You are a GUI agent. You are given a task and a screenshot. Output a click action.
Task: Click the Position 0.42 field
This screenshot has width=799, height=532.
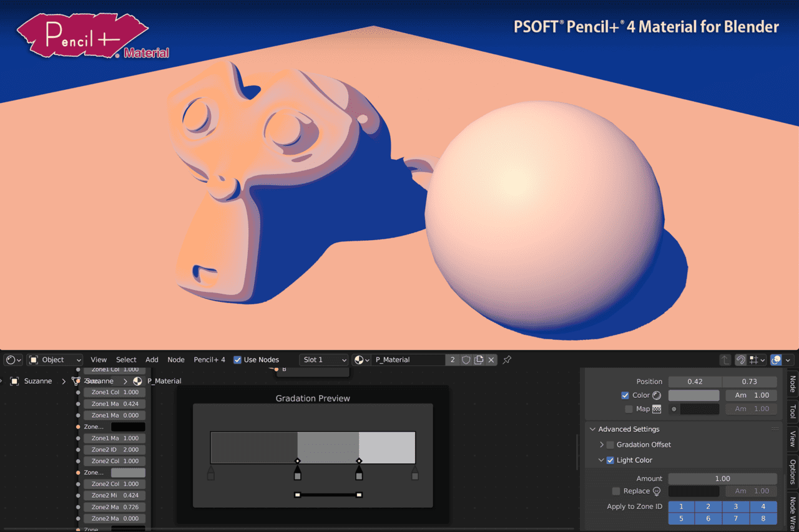pyautogui.click(x=695, y=382)
